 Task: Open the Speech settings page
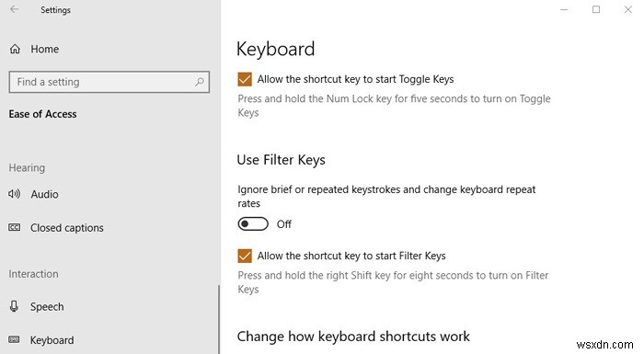pyautogui.click(x=47, y=307)
